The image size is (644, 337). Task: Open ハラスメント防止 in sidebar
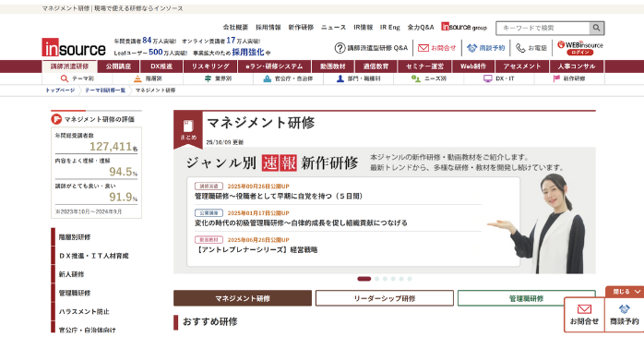84,311
